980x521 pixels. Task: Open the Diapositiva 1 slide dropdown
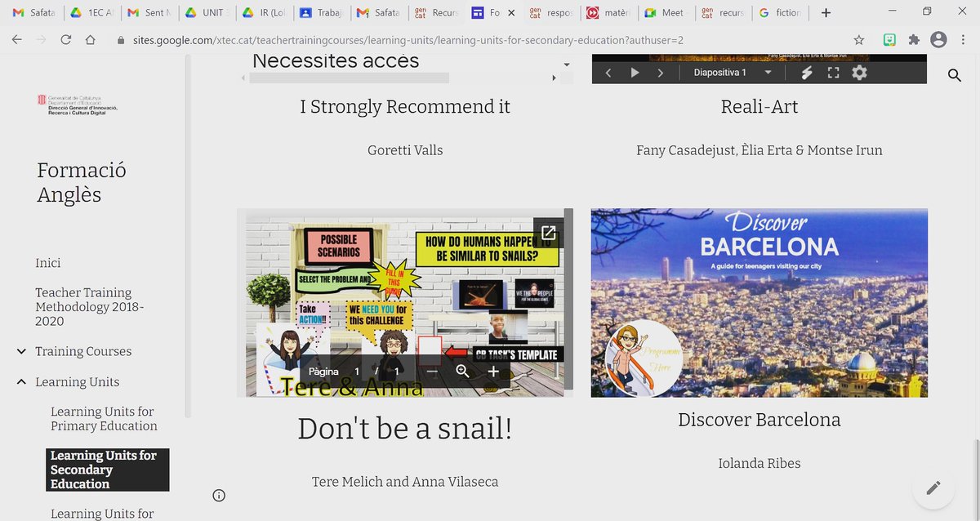point(733,73)
